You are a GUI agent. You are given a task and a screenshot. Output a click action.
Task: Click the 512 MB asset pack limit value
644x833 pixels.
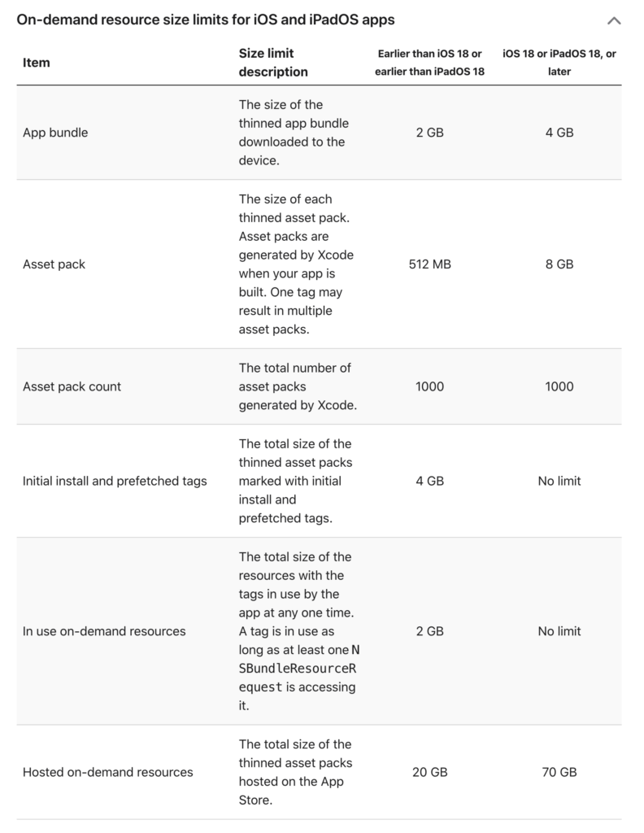[429, 264]
